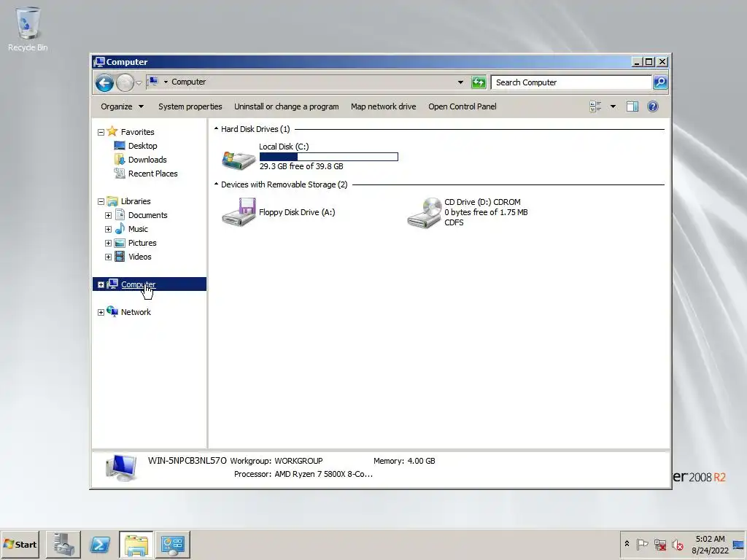Image resolution: width=747 pixels, height=560 pixels.
Task: Open the Recycle Bin desktop icon
Action: pyautogui.click(x=28, y=29)
